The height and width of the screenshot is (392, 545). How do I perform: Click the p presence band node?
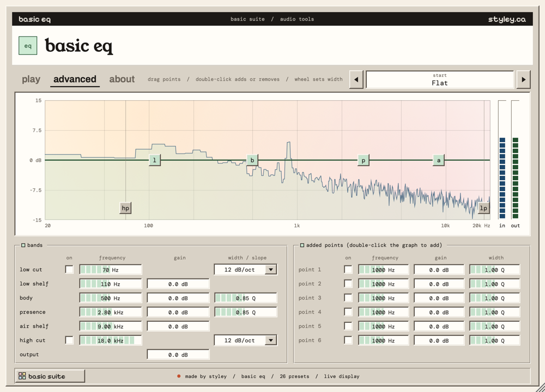coord(363,160)
